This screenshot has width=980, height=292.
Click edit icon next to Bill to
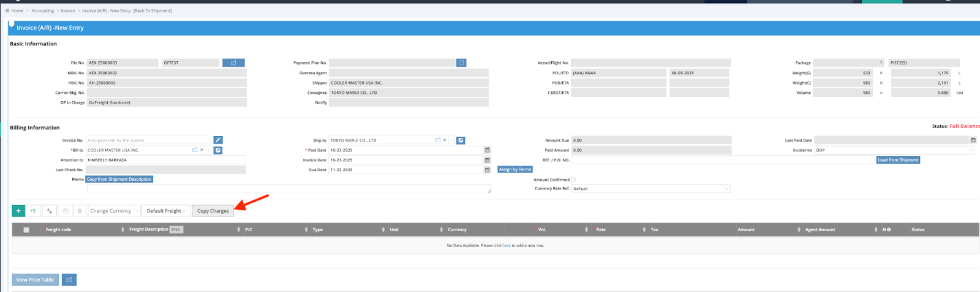coord(218,150)
